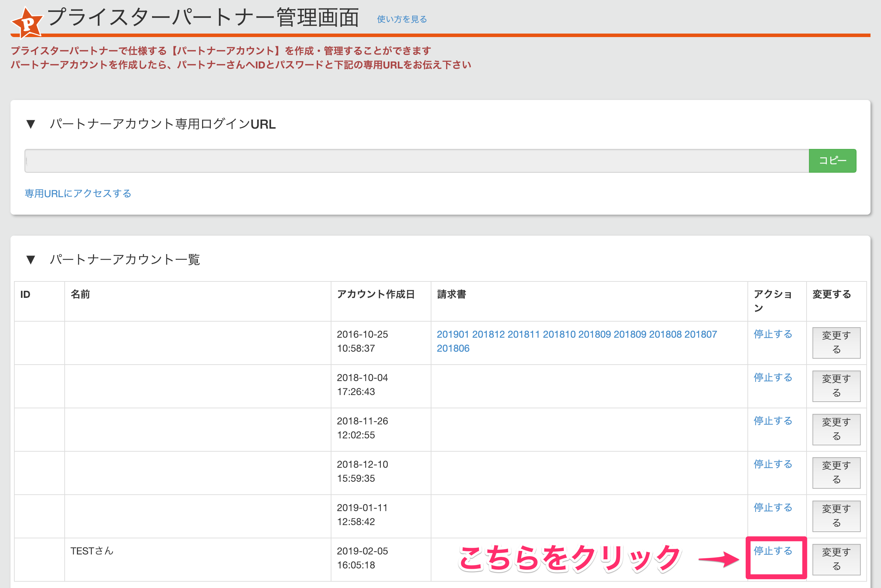Click 変更する button in the TESTさん row

click(836, 559)
